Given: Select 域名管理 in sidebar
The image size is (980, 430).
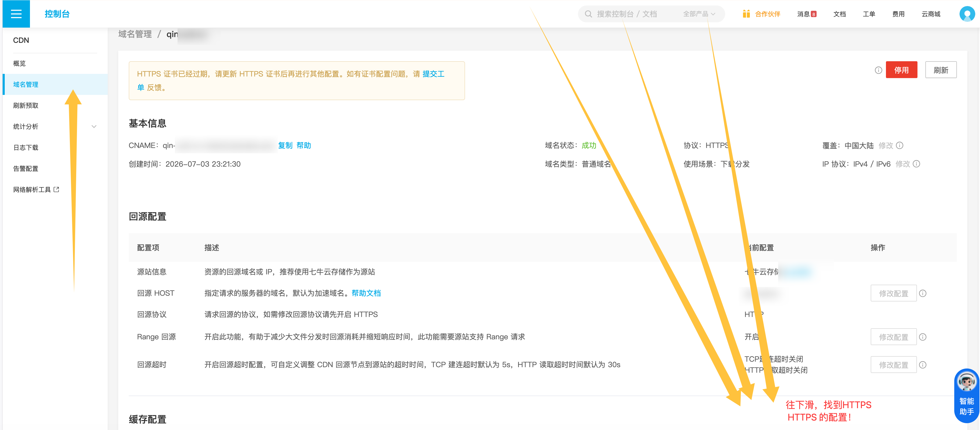Looking at the screenshot, I should (x=55, y=84).
